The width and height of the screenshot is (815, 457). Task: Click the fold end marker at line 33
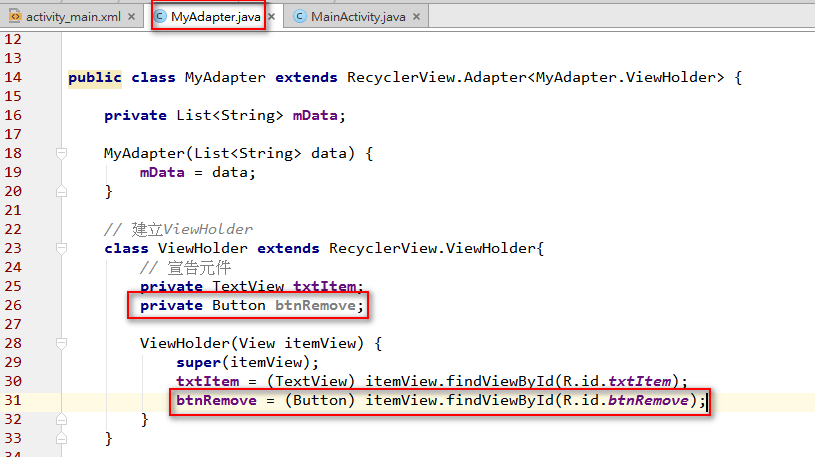pos(61,438)
